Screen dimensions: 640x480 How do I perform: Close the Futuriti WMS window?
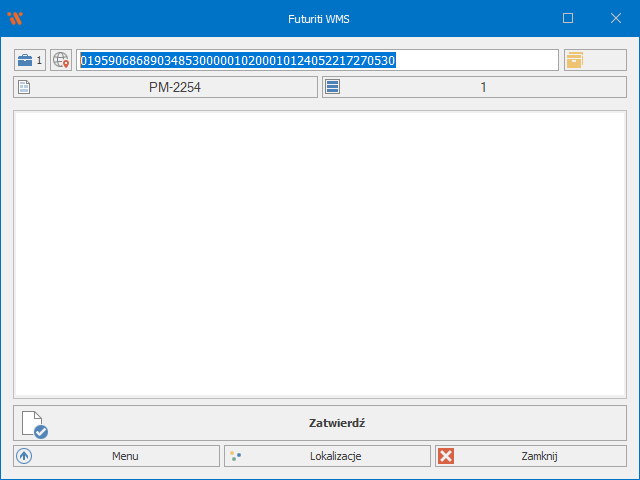[x=615, y=18]
